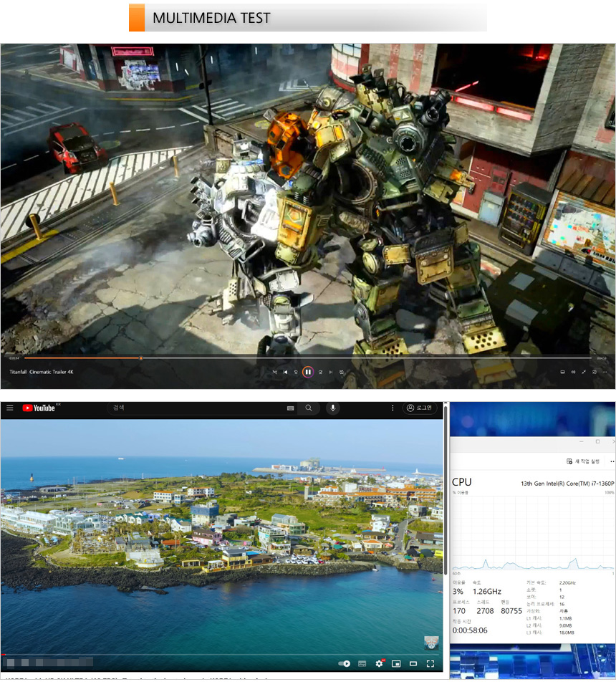Enable YouTube miniplayer mode

coord(396,663)
